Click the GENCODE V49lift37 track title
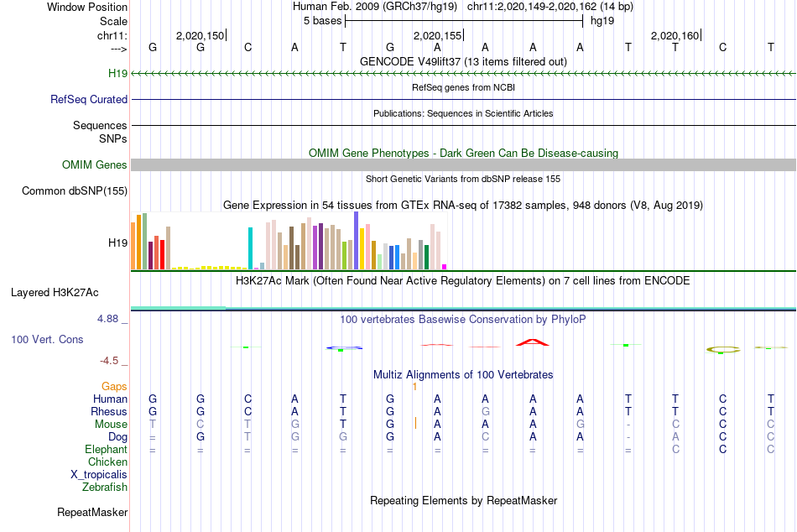This screenshot has height=532, width=797. pos(463,61)
